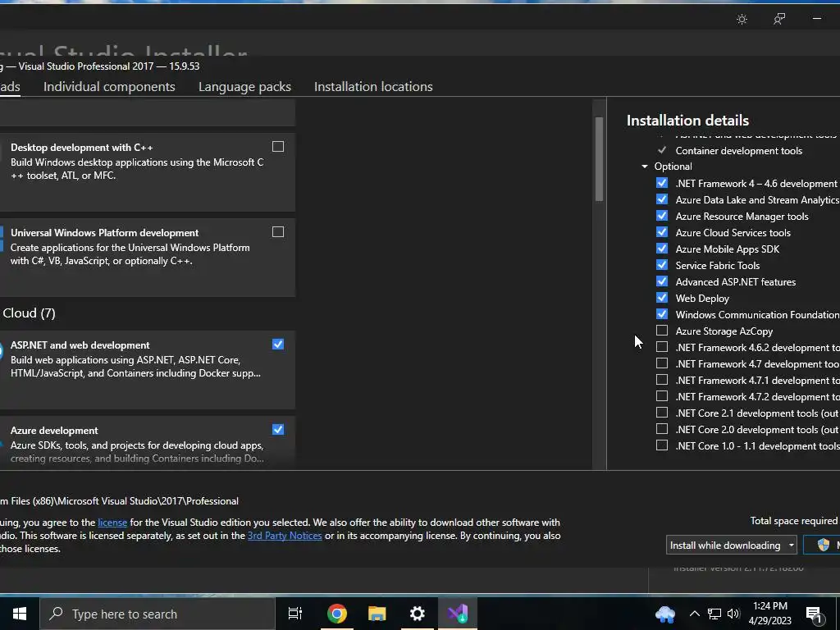Open the feedback icon in title bar

tap(779, 20)
